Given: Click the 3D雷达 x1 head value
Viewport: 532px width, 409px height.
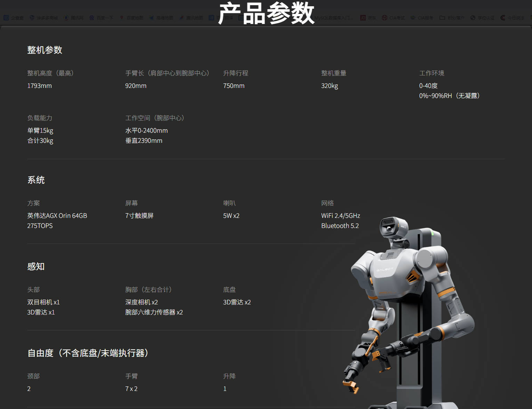Looking at the screenshot, I should pyautogui.click(x=41, y=312).
